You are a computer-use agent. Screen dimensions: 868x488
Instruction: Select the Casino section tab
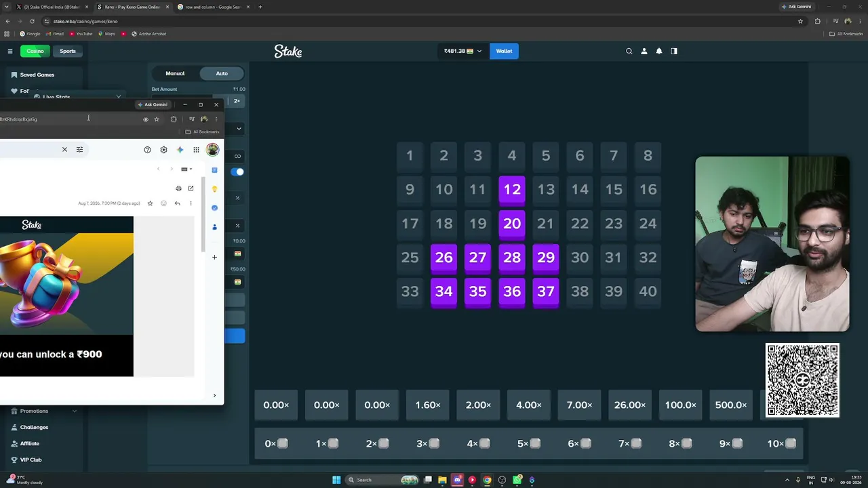35,51
